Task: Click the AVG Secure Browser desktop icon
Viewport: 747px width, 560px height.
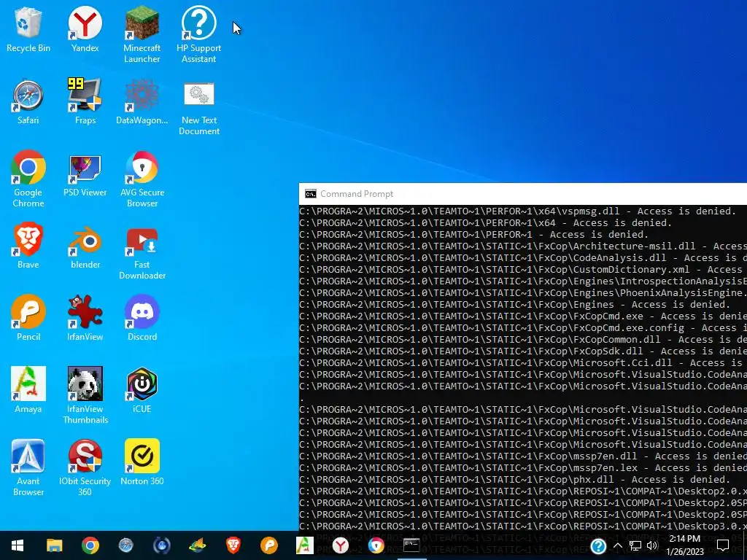Action: [x=142, y=179]
